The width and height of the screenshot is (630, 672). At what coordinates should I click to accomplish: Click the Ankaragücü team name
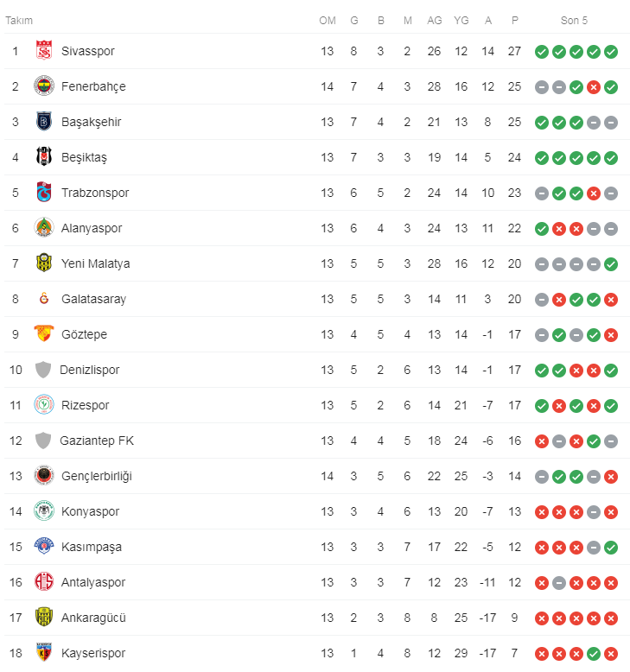coord(93,618)
